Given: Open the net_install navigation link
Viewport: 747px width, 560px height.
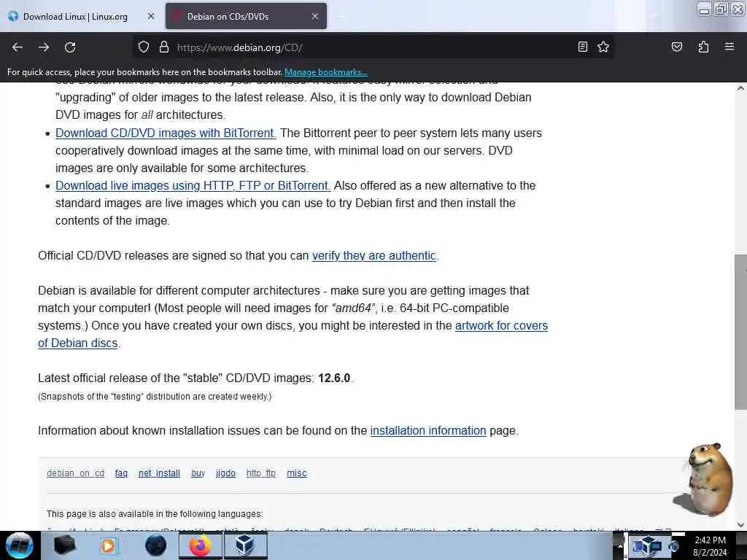Looking at the screenshot, I should coord(159,473).
